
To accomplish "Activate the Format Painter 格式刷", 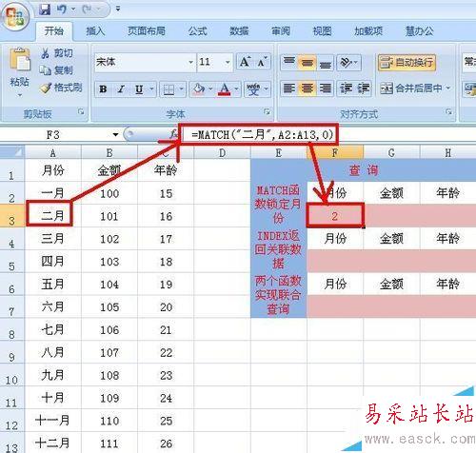I will click(61, 88).
